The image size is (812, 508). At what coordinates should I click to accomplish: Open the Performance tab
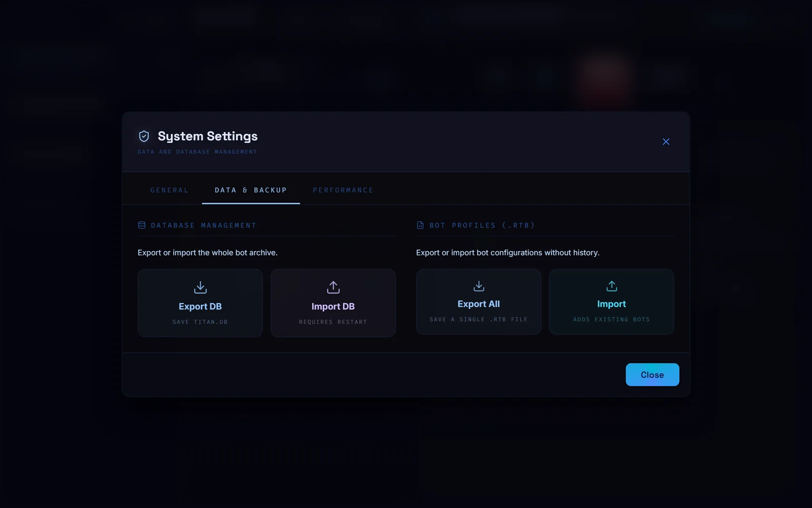[x=343, y=190]
